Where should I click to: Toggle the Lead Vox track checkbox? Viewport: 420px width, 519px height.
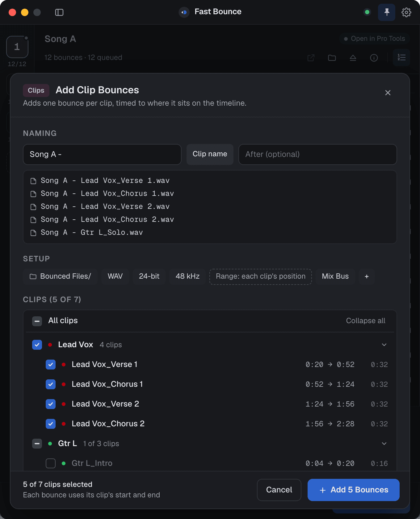[37, 345]
